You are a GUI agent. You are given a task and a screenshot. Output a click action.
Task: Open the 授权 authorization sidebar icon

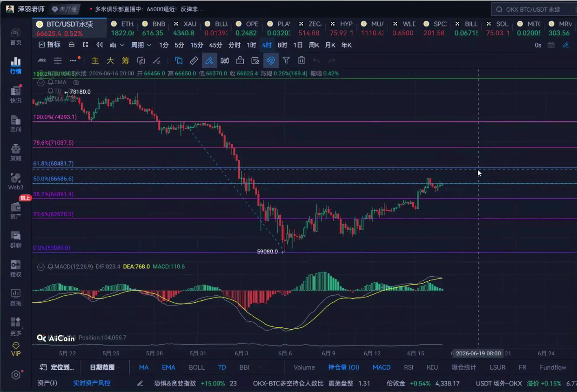16,268
